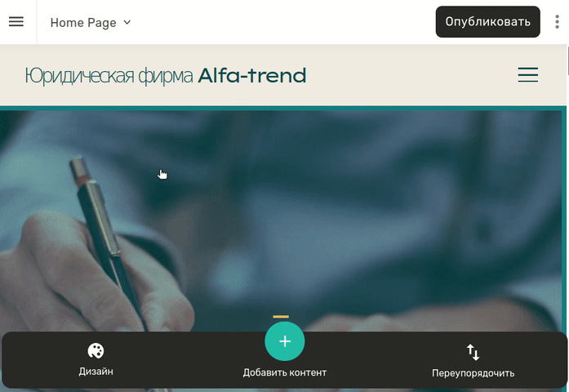
Task: Click the reorder up-down arrows icon
Action: click(473, 352)
